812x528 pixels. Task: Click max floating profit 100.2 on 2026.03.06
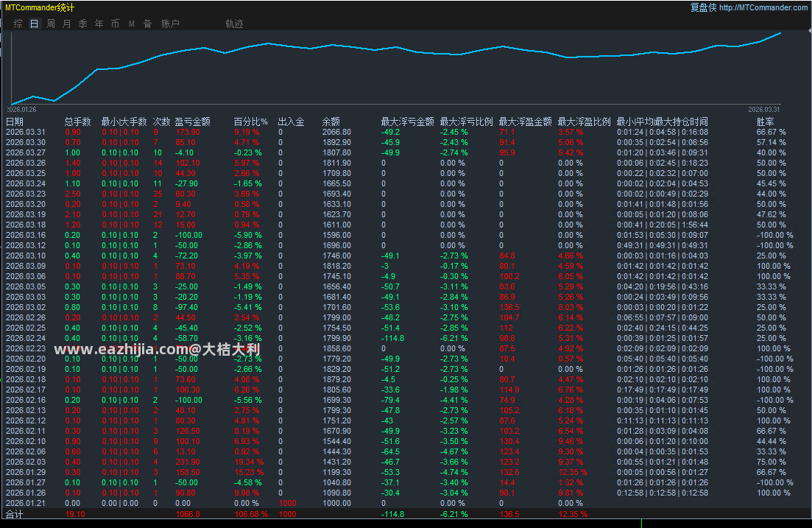pyautogui.click(x=509, y=277)
